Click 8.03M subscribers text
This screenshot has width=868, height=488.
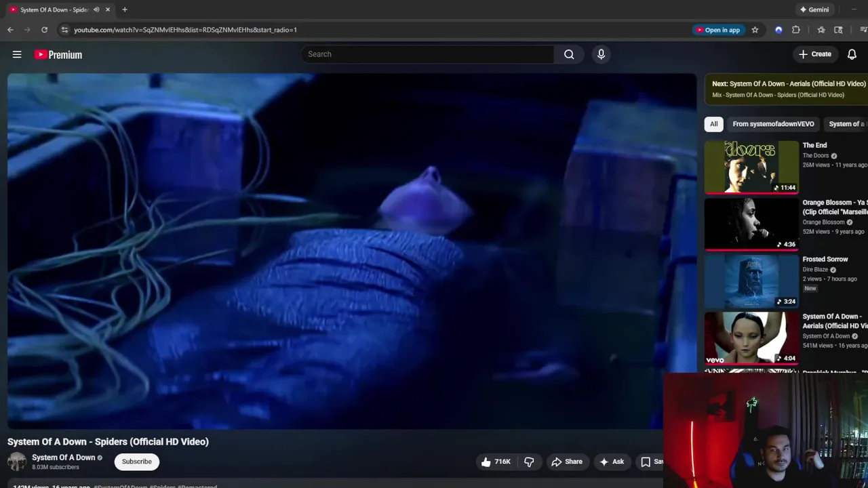[x=55, y=467]
